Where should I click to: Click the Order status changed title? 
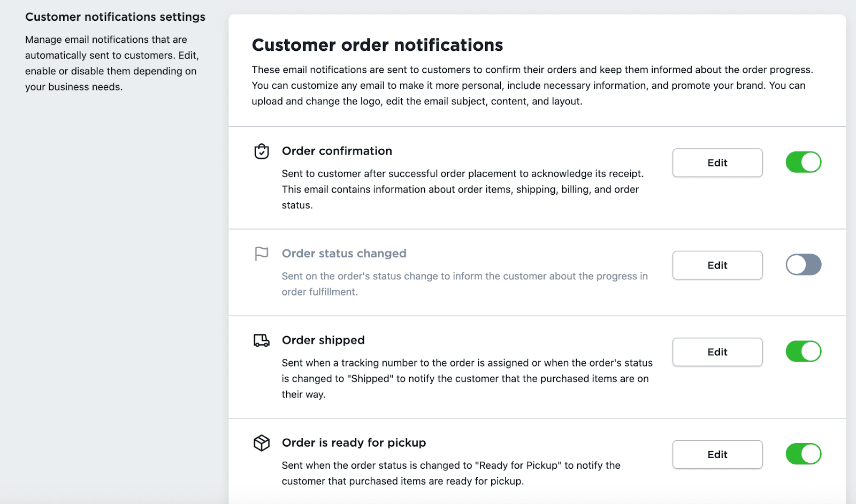(344, 254)
